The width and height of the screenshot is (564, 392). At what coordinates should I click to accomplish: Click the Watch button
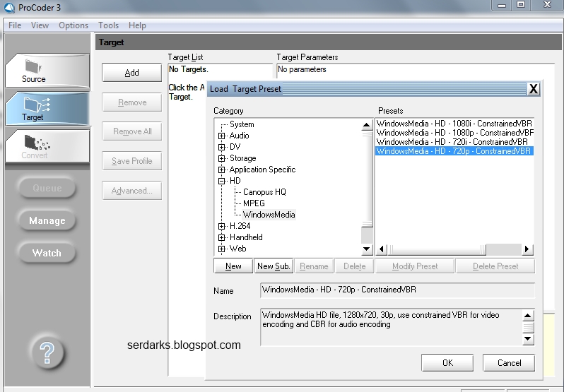pos(47,253)
